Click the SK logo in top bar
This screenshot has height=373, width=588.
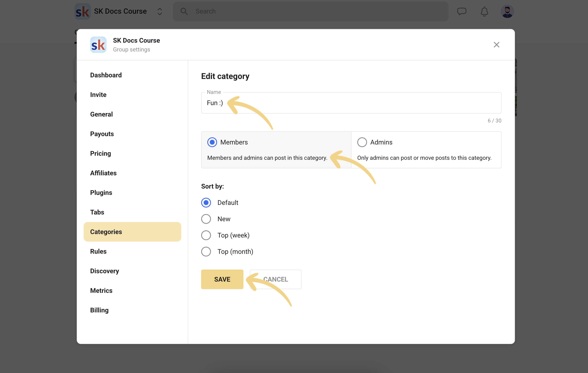pos(83,11)
